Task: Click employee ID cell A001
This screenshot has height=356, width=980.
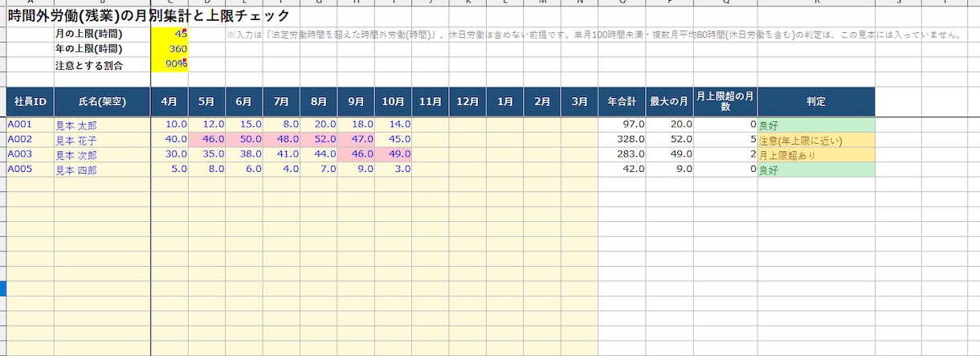Action: pyautogui.click(x=31, y=125)
